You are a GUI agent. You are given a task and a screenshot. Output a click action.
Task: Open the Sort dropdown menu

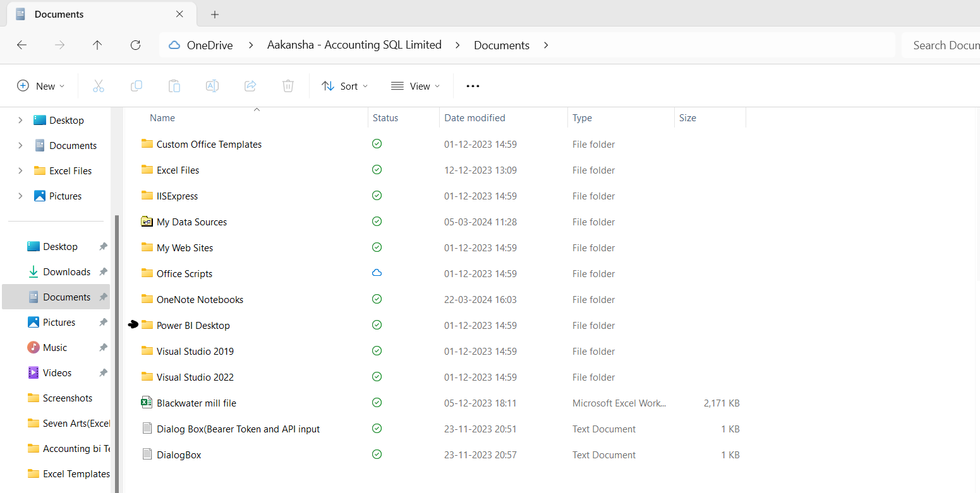click(x=344, y=86)
